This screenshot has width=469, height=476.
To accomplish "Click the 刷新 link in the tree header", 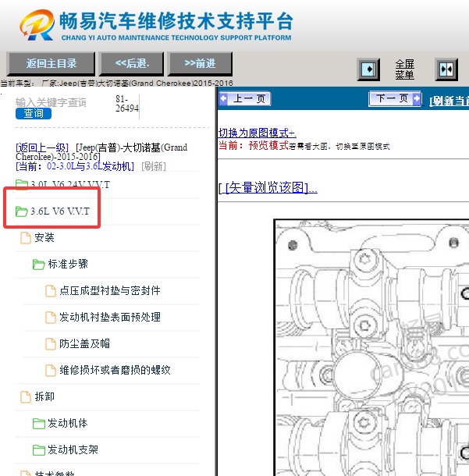I will (154, 166).
